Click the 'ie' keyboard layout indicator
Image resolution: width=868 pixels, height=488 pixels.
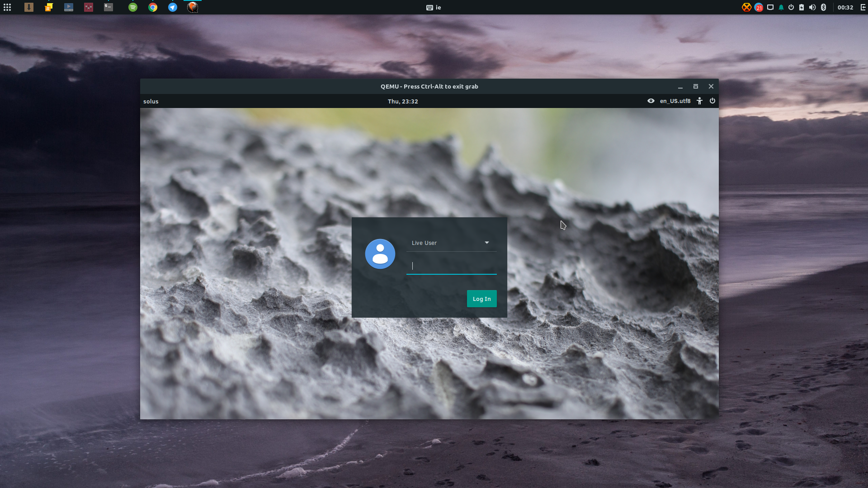coord(434,7)
